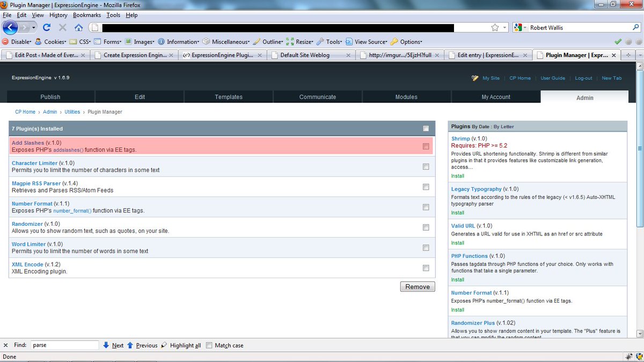Install the Shrimp plugin

pos(458,176)
